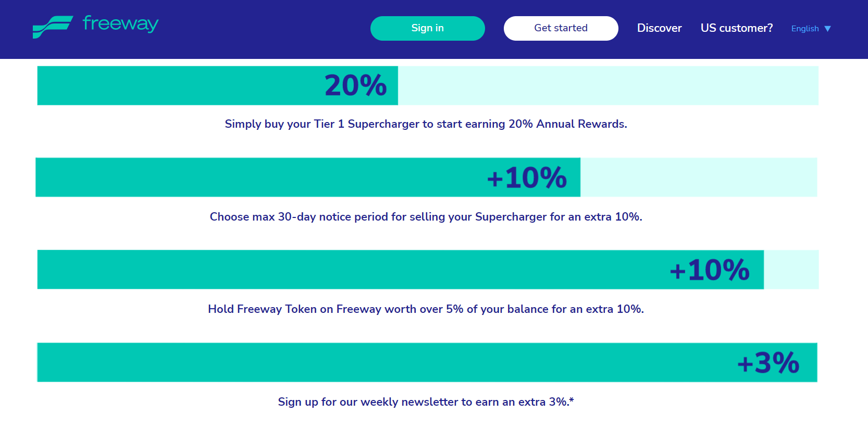Click the empty part of the 20% bar

point(607,86)
